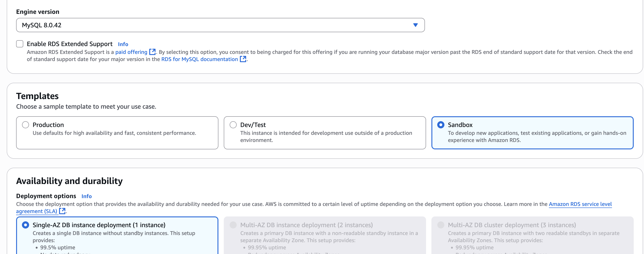Open Info link next to Extended Support
Image resolution: width=644 pixels, height=254 pixels.
123,44
